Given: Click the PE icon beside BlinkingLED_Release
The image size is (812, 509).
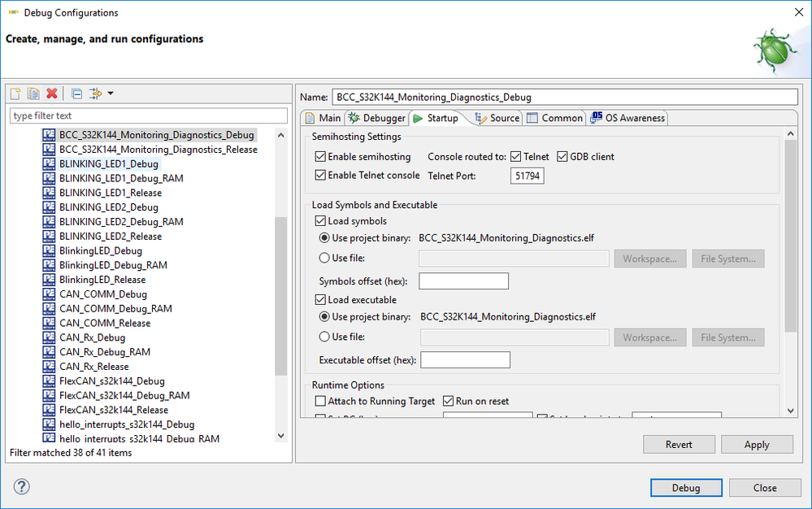Looking at the screenshot, I should pos(49,280).
